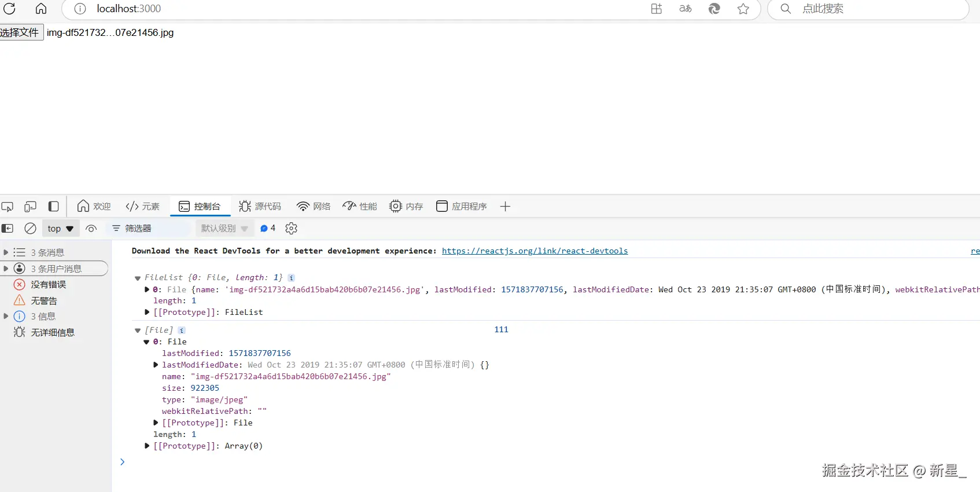Click the type value "image/jpeg"

point(219,400)
